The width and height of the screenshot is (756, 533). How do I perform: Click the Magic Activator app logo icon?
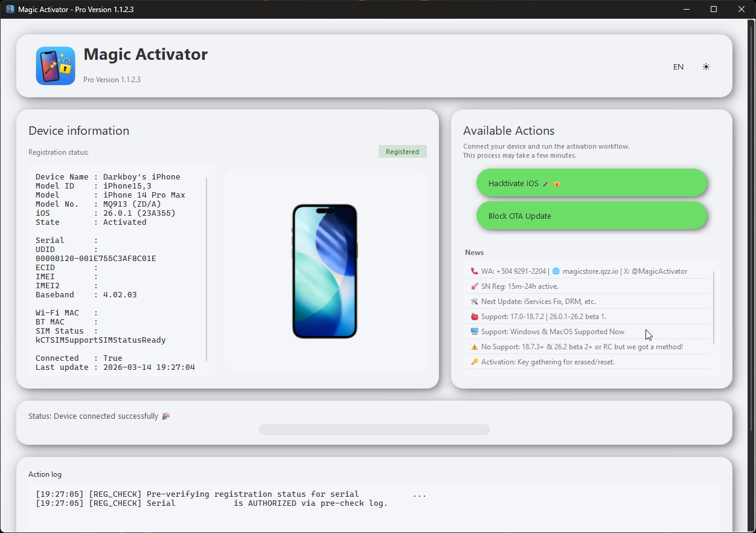click(55, 65)
